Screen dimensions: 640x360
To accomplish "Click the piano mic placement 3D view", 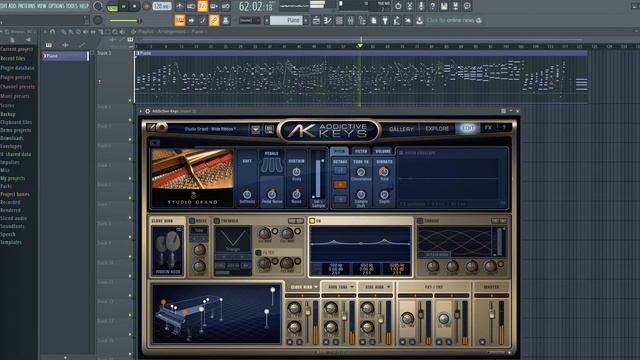I will coord(216,313).
